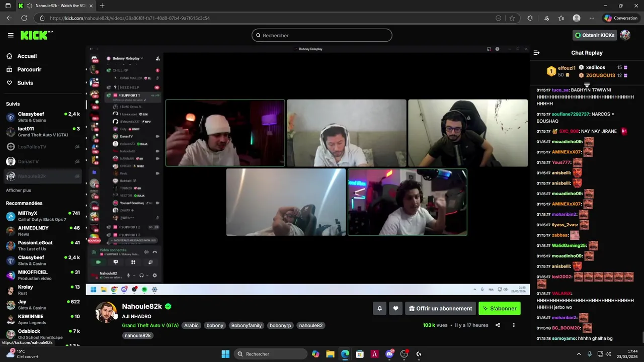Click the video player area
The height and width of the screenshot is (362, 644).
pyautogui.click(x=307, y=170)
